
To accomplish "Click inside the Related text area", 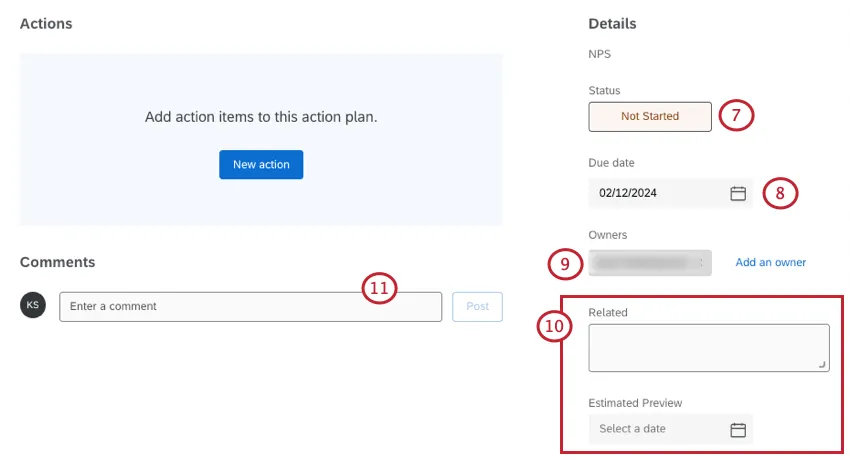I will click(708, 347).
